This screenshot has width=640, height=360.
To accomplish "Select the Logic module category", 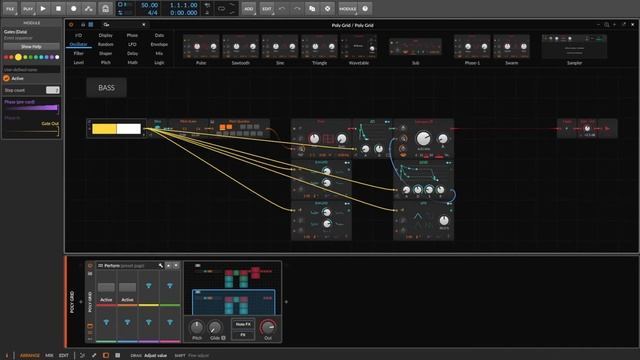I will pyautogui.click(x=159, y=62).
